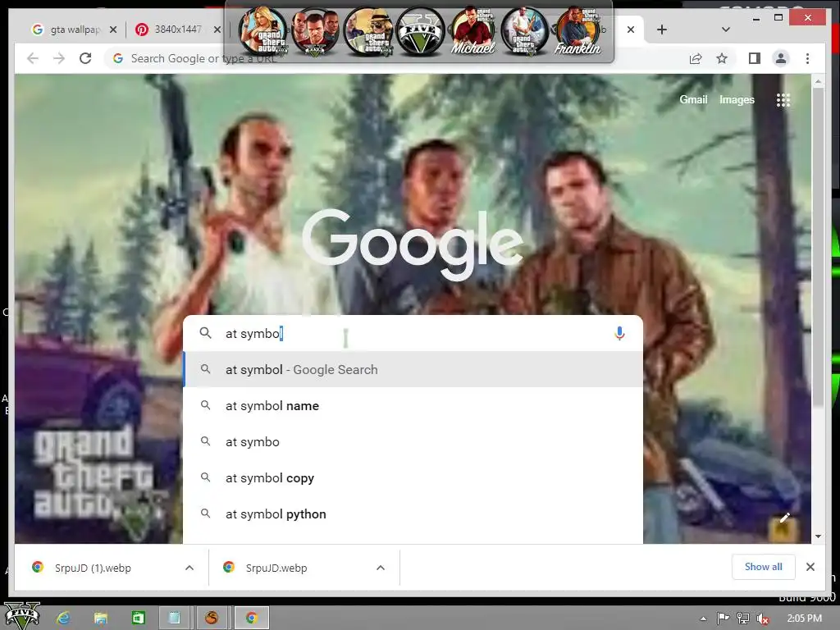
Task: Click the scrollbar down arrow
Action: (x=818, y=536)
